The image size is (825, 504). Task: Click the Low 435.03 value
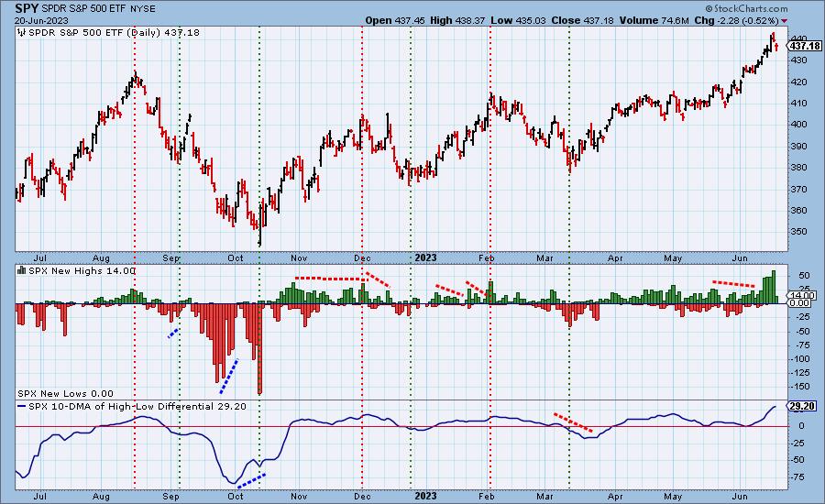518,20
